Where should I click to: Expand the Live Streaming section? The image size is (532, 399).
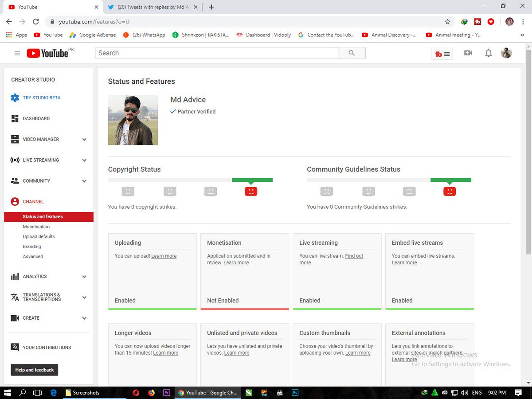[84, 160]
